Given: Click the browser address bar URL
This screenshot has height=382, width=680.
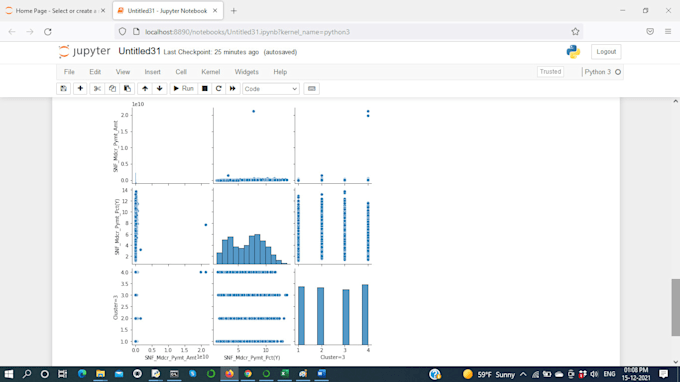Looking at the screenshot, I should click(x=247, y=32).
